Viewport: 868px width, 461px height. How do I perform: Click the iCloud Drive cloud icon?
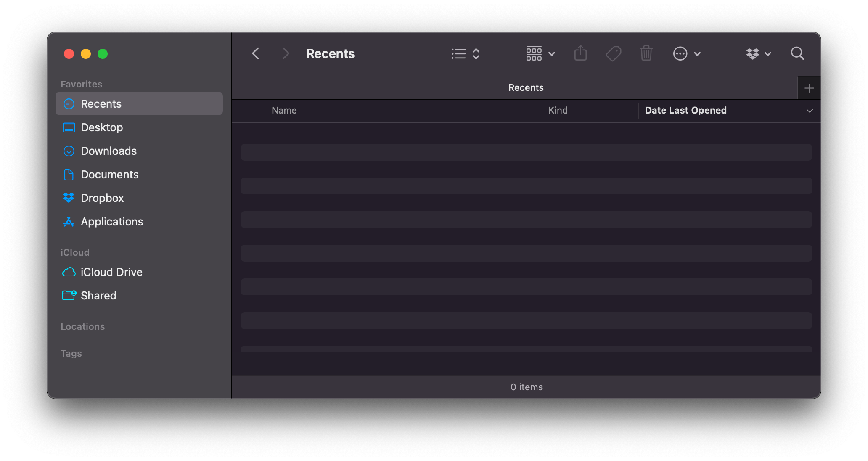69,272
